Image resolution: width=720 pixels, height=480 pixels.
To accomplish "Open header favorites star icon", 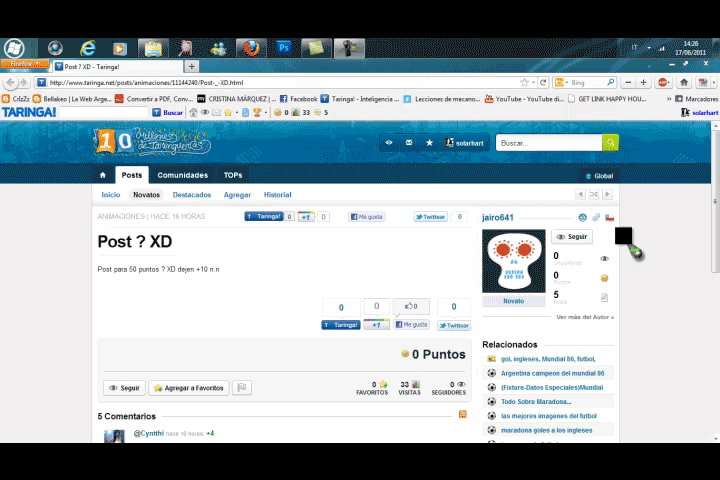I will pos(429,143).
